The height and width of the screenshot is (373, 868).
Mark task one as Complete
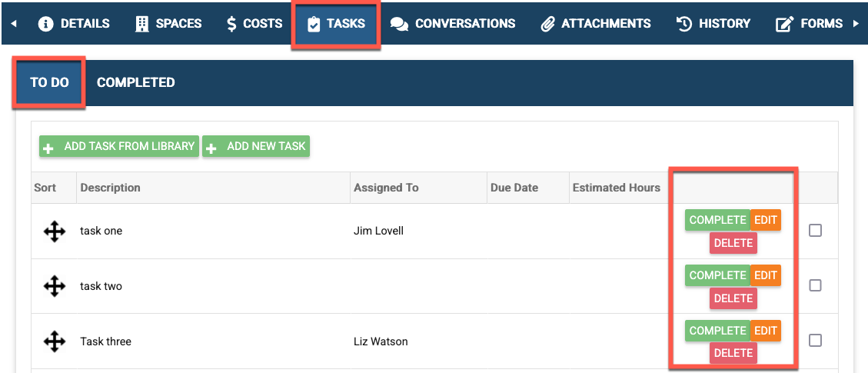[x=717, y=220]
